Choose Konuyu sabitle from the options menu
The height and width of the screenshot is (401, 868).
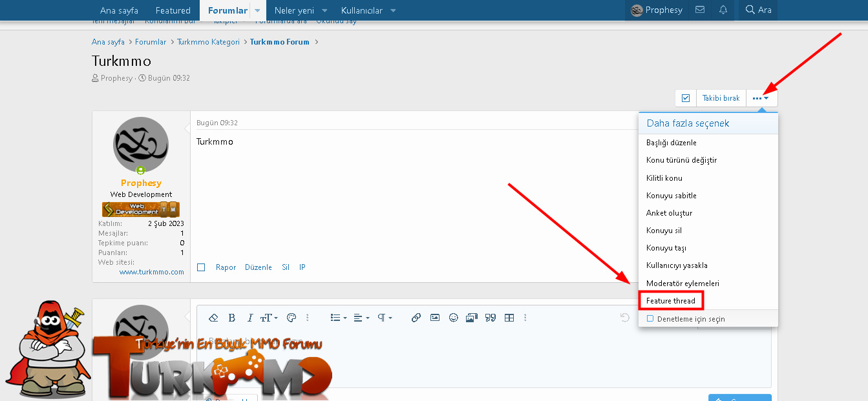click(x=672, y=196)
